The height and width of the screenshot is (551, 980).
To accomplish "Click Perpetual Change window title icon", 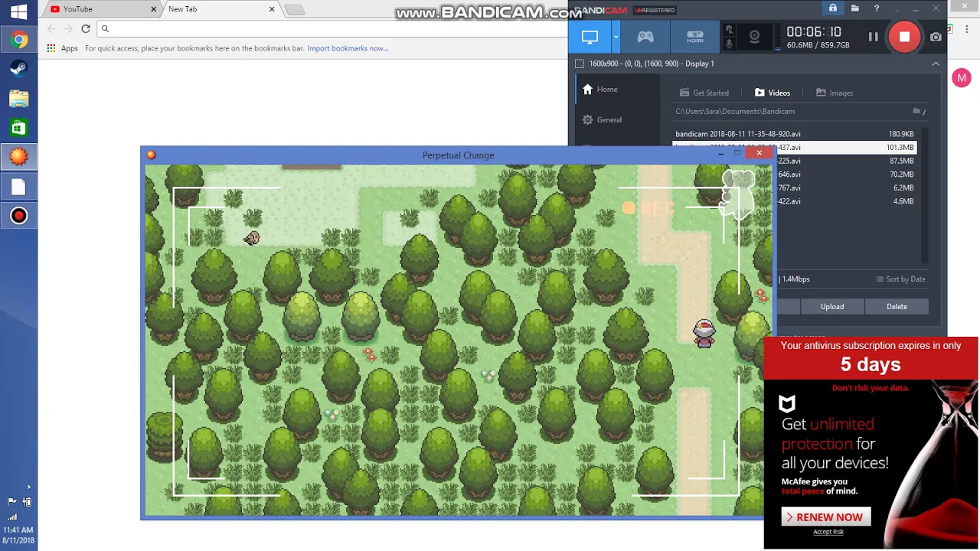I will tap(151, 155).
